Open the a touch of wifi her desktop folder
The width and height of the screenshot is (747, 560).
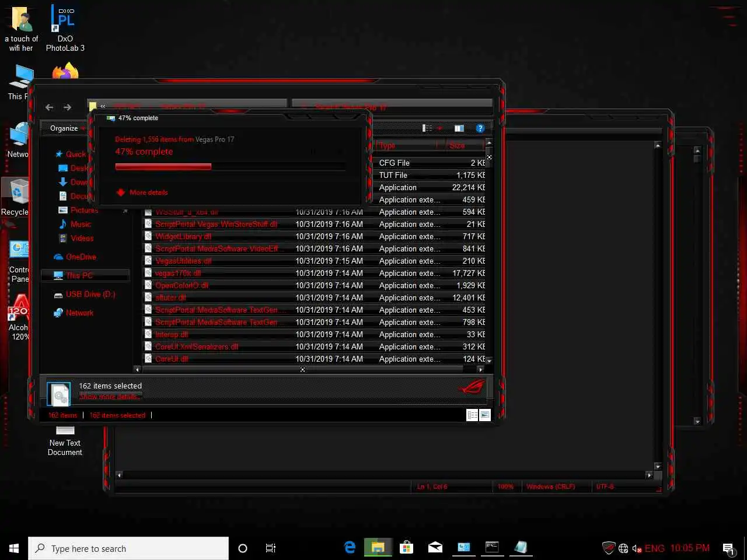click(x=22, y=29)
